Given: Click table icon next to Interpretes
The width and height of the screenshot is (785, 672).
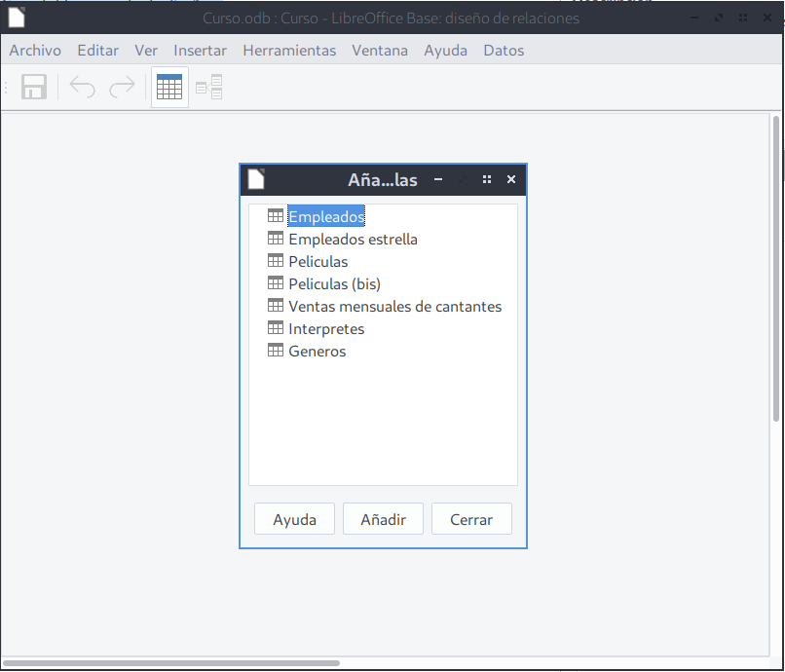Looking at the screenshot, I should [x=276, y=328].
